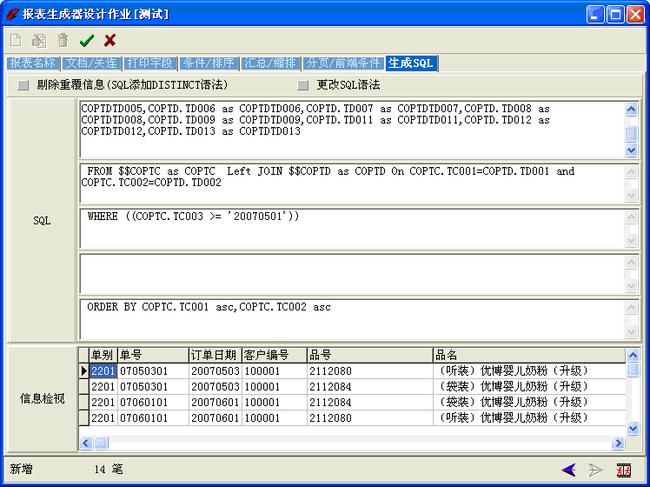This screenshot has width=650, height=487.
Task: Click up arrow of data grid scrollbar
Action: coord(633,355)
